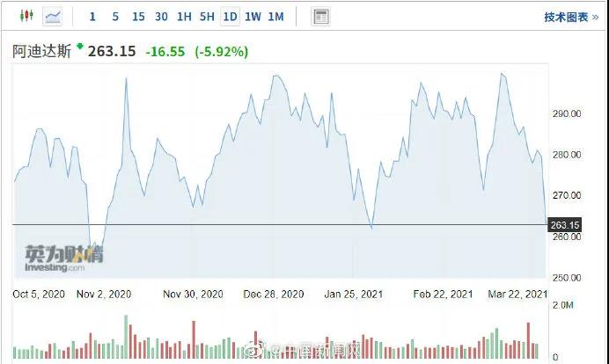This screenshot has height=364, width=609.
Task: Click the 2.0M volume axis label
Action: [562, 305]
